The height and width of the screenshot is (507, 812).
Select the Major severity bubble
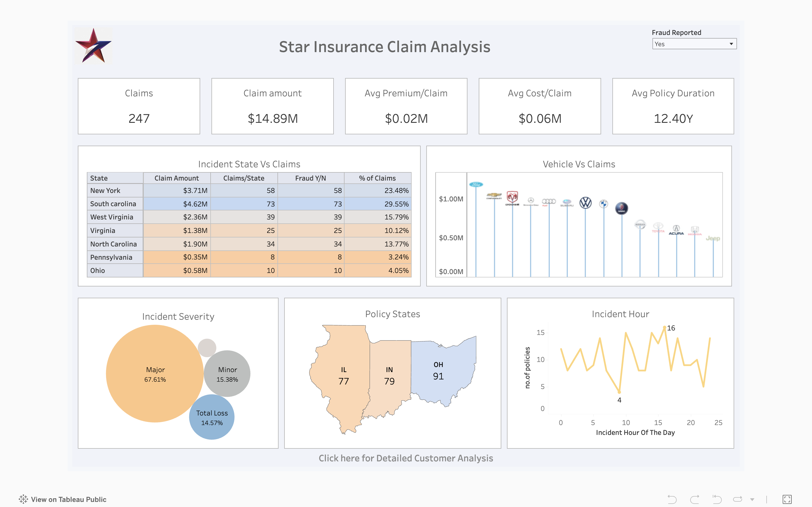(x=155, y=373)
